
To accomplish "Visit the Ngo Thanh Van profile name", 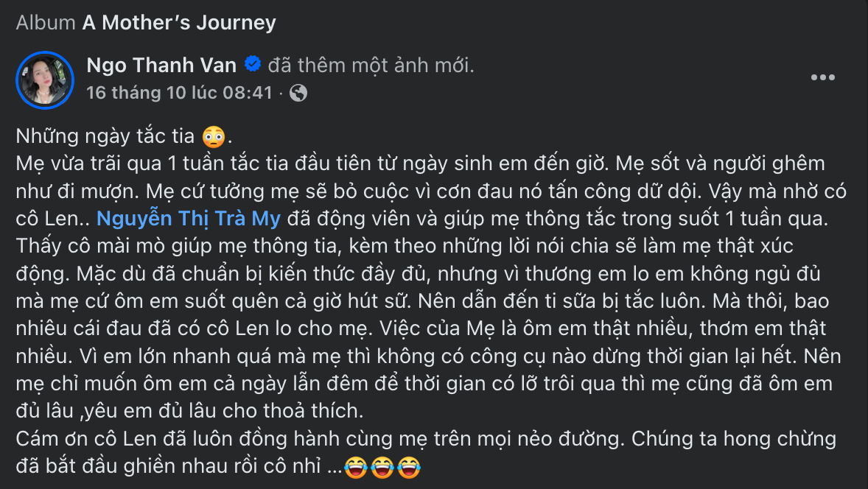I will click(161, 66).
